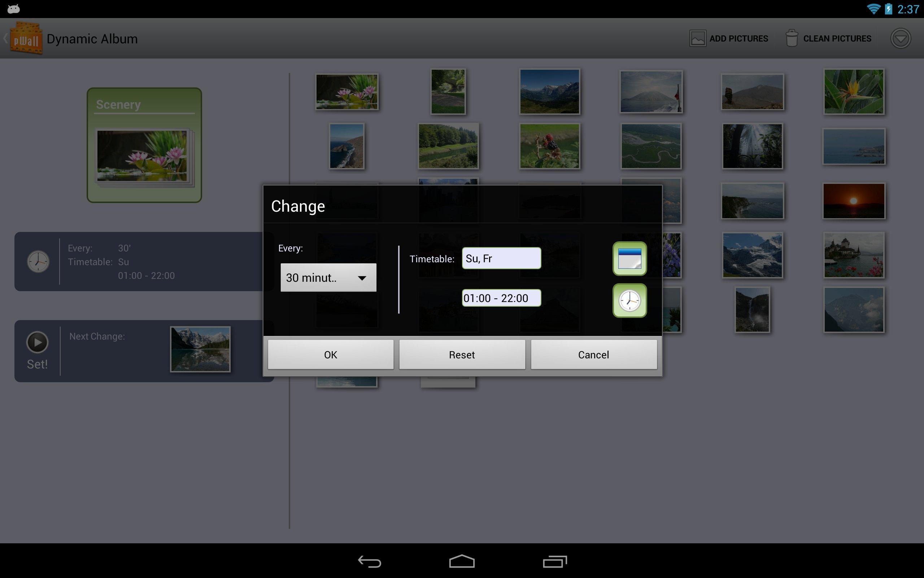Click the Android Recent Apps button

[x=555, y=561]
